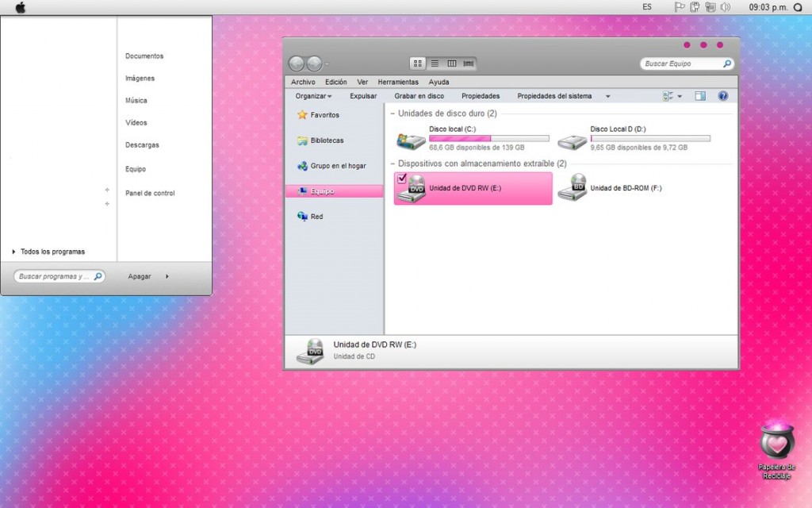Screen dimensions: 812x508
Task: Uncheck the Unidad de DVD RW checkbox
Action: [402, 178]
